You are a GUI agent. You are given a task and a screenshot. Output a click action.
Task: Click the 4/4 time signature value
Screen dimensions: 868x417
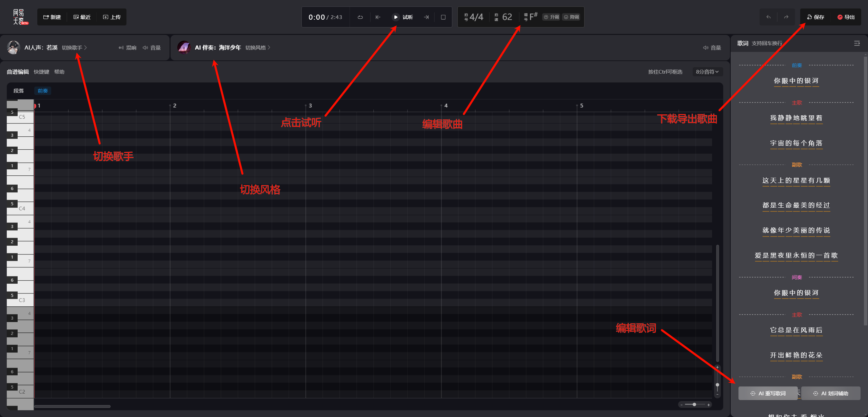coord(476,17)
